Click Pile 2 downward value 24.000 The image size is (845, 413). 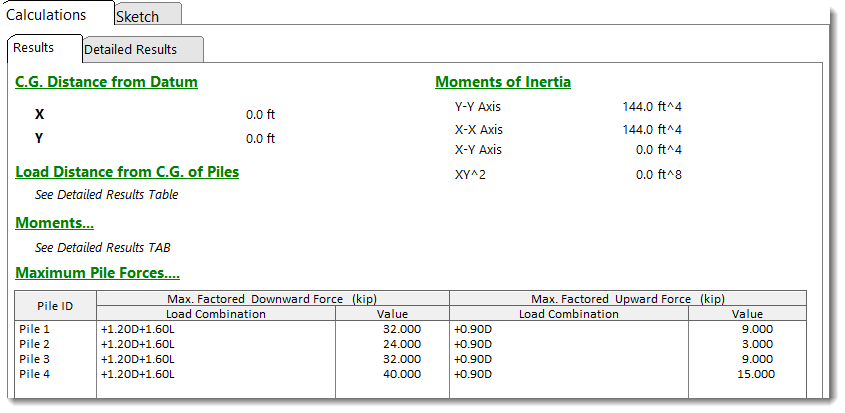click(402, 343)
